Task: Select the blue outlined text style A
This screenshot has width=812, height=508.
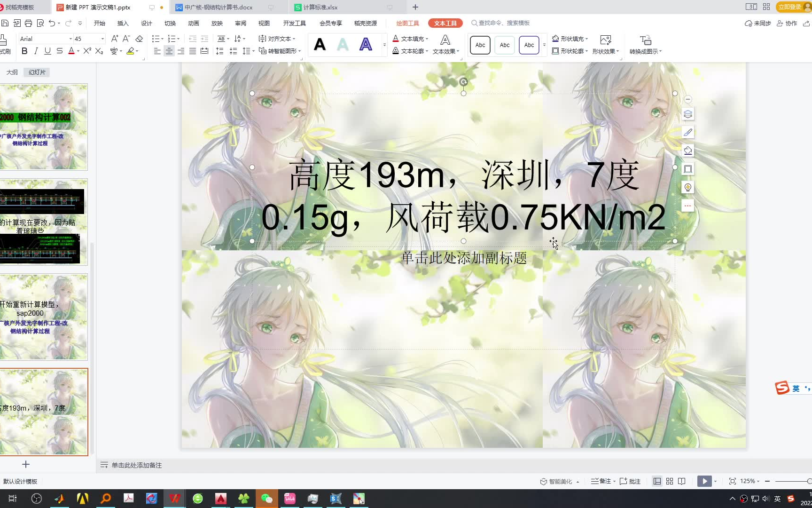Action: pyautogui.click(x=366, y=45)
